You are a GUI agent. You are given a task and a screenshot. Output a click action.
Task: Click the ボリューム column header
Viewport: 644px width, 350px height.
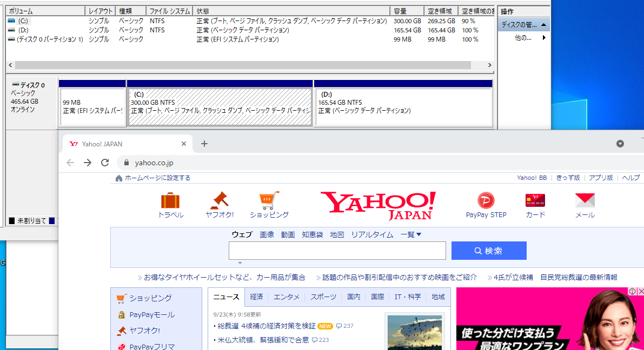click(x=45, y=11)
